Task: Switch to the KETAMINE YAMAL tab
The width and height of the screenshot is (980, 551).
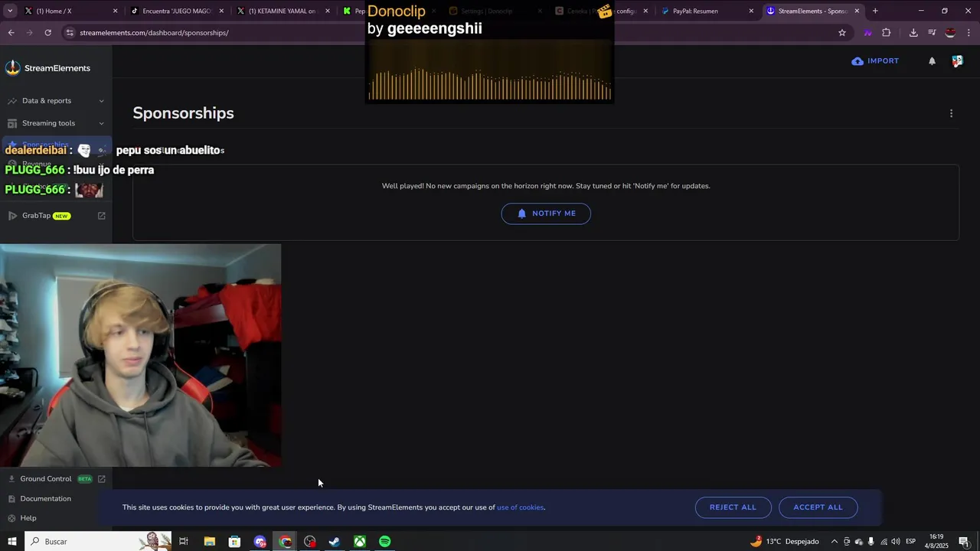Action: point(282,11)
